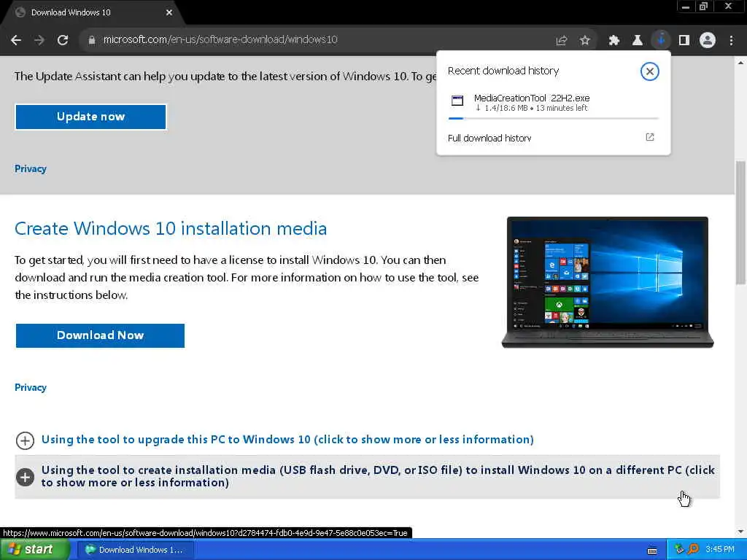Click the magnifier tray icon
The height and width of the screenshot is (560, 747).
pyautogui.click(x=693, y=549)
